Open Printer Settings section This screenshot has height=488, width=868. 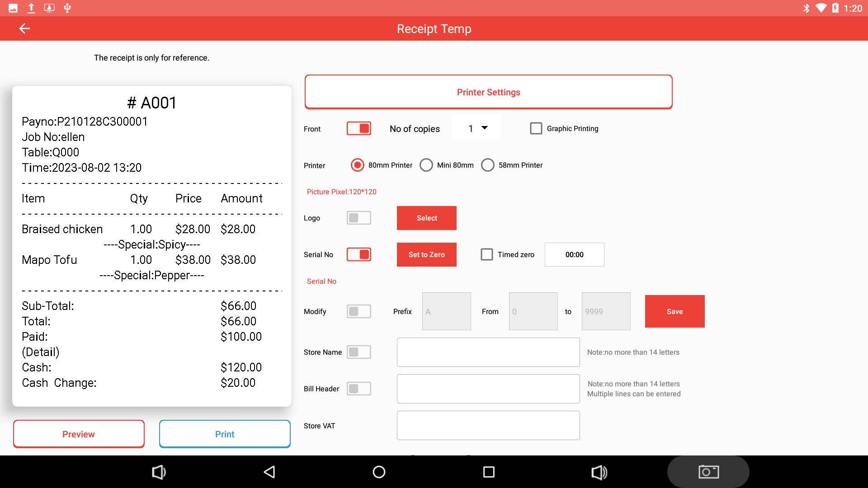coord(488,92)
